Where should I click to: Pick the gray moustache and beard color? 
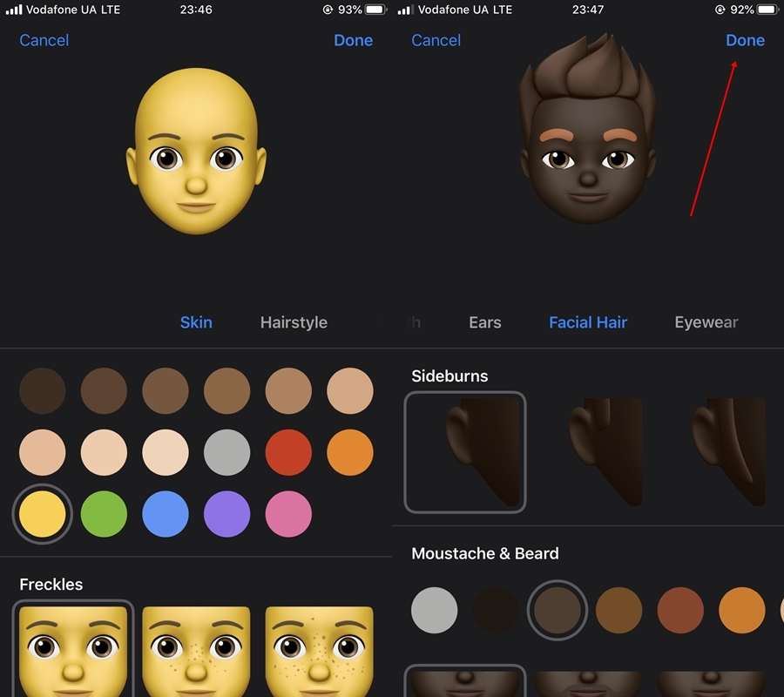(x=434, y=610)
